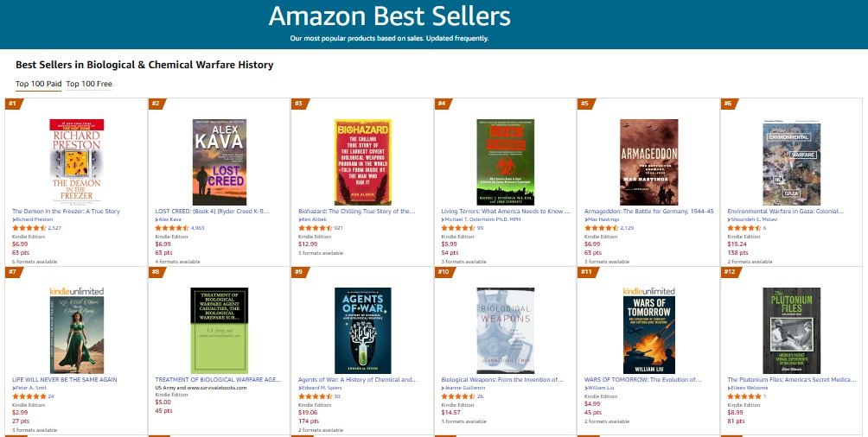Click the $19.06 price for Agents of War
868x437 pixels.
point(308,413)
